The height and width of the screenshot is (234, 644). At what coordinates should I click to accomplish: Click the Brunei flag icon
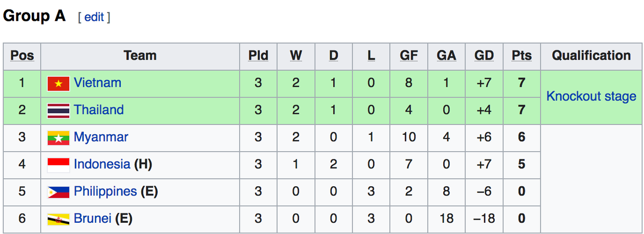coord(58,219)
